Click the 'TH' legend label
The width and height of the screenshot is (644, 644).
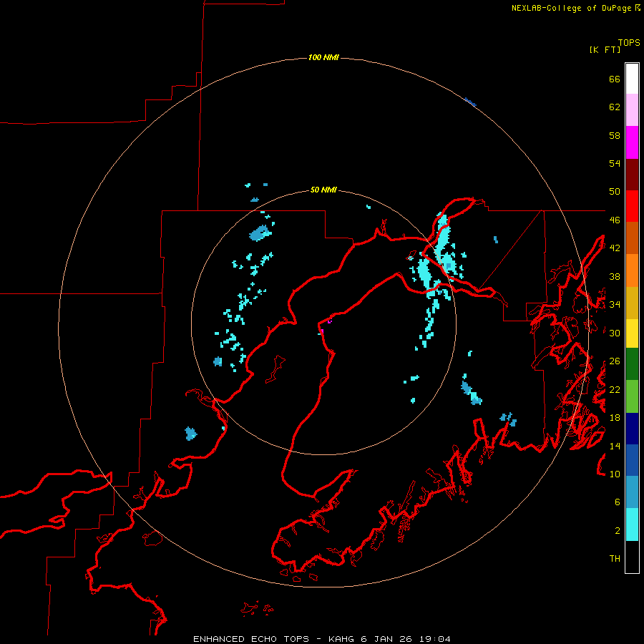[615, 559]
